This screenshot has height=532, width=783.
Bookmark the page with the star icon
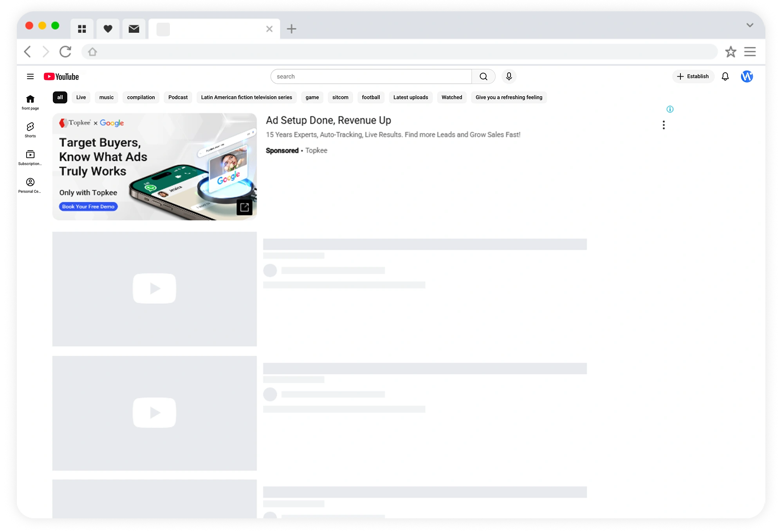[731, 52]
